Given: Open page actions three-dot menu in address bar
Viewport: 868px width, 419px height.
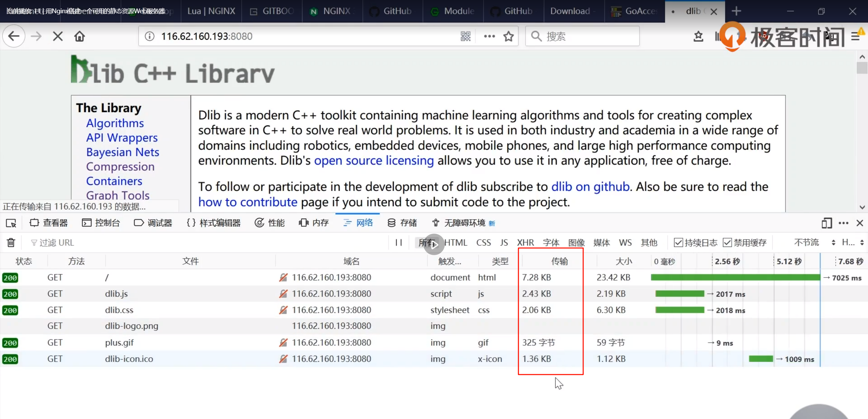Looking at the screenshot, I should [489, 36].
